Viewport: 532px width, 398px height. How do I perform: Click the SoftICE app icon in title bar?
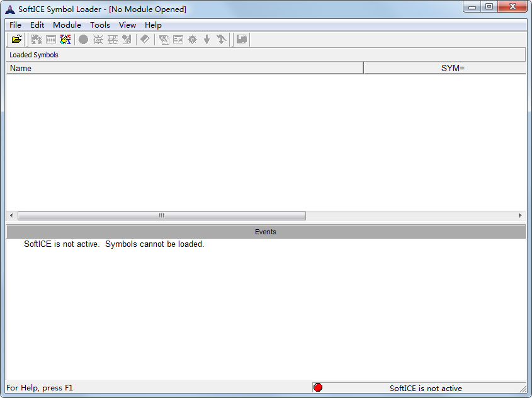tap(10, 9)
